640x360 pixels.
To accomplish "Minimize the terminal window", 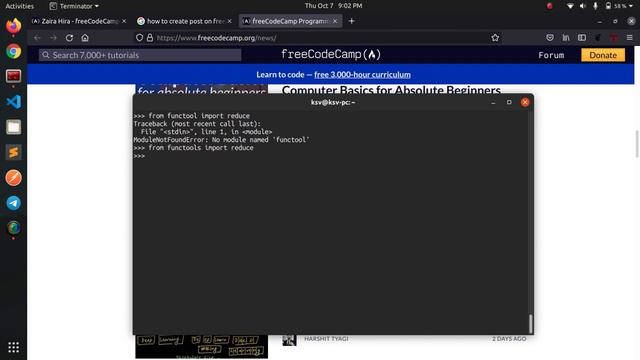I will point(493,102).
